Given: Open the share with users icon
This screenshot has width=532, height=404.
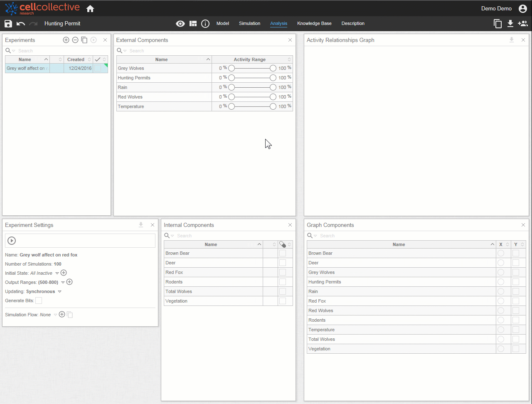Looking at the screenshot, I should point(522,24).
